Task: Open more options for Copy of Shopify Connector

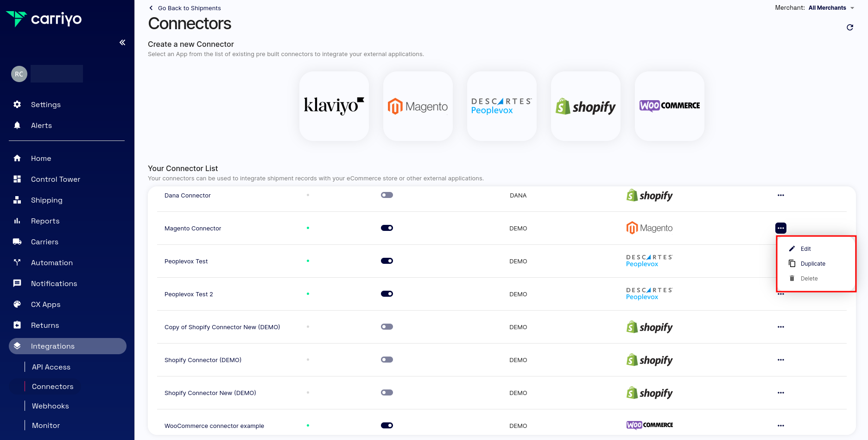Action: pyautogui.click(x=781, y=327)
